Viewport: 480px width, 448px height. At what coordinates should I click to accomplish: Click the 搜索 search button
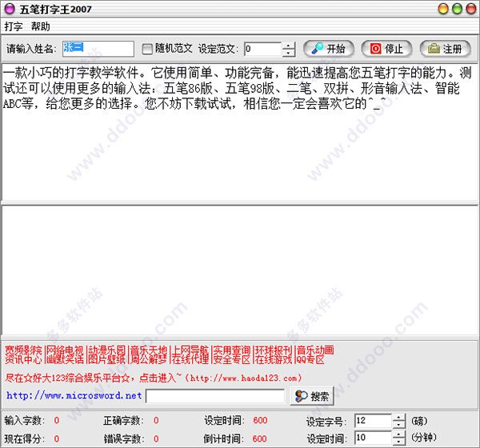312,396
